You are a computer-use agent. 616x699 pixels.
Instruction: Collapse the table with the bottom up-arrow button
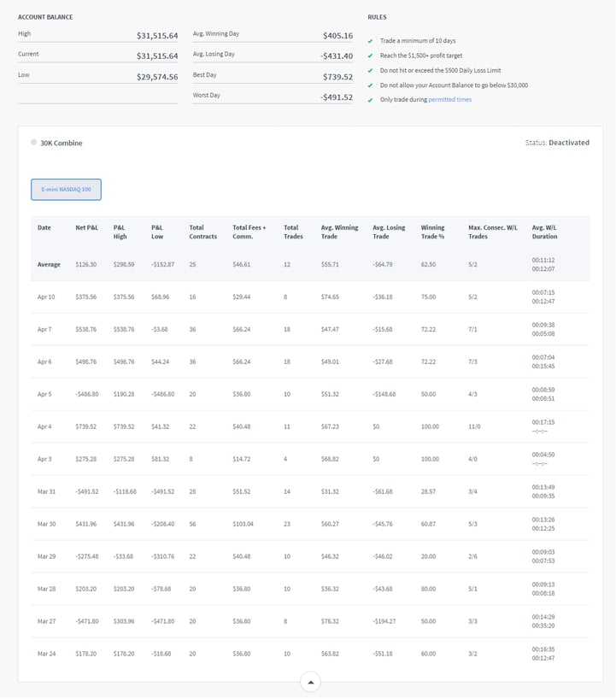point(310,682)
